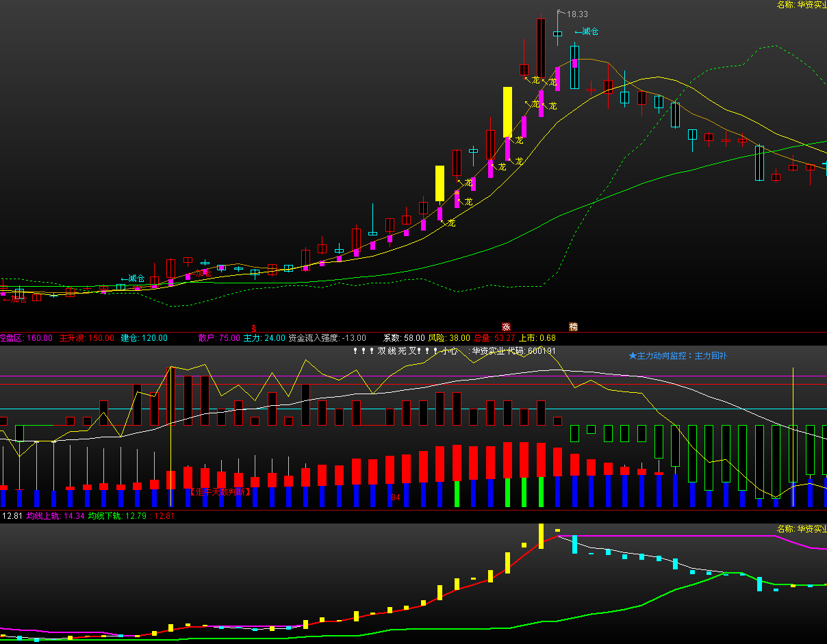Screen dimensions: 827x644
Task: Click the 均线下轨: 12.79 value
Action: click(117, 516)
